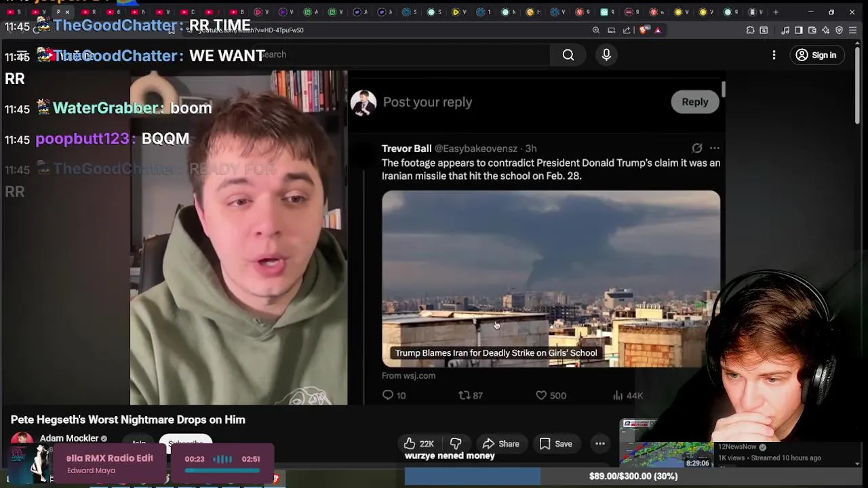Image resolution: width=868 pixels, height=488 pixels.
Task: Click the $89.00/$300.00 donation goal bar
Action: coord(633,476)
